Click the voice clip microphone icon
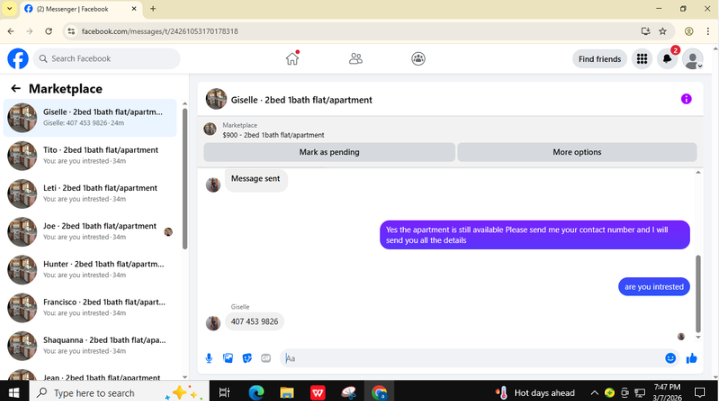This screenshot has width=719, height=401. point(209,358)
